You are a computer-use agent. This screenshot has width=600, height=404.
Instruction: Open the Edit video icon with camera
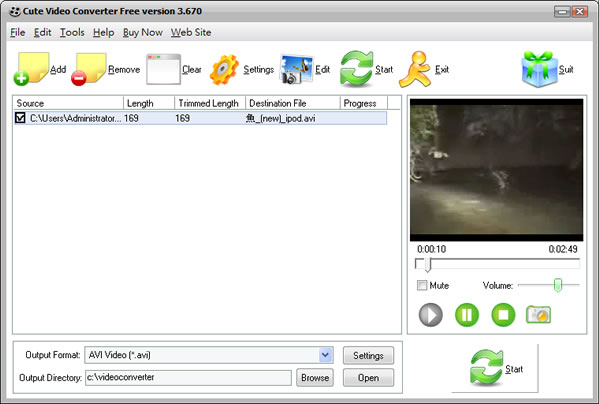[296, 69]
